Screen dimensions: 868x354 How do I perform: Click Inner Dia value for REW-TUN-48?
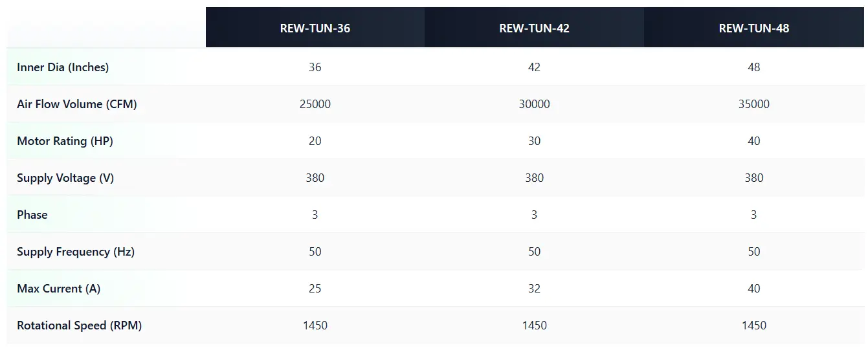click(x=753, y=67)
